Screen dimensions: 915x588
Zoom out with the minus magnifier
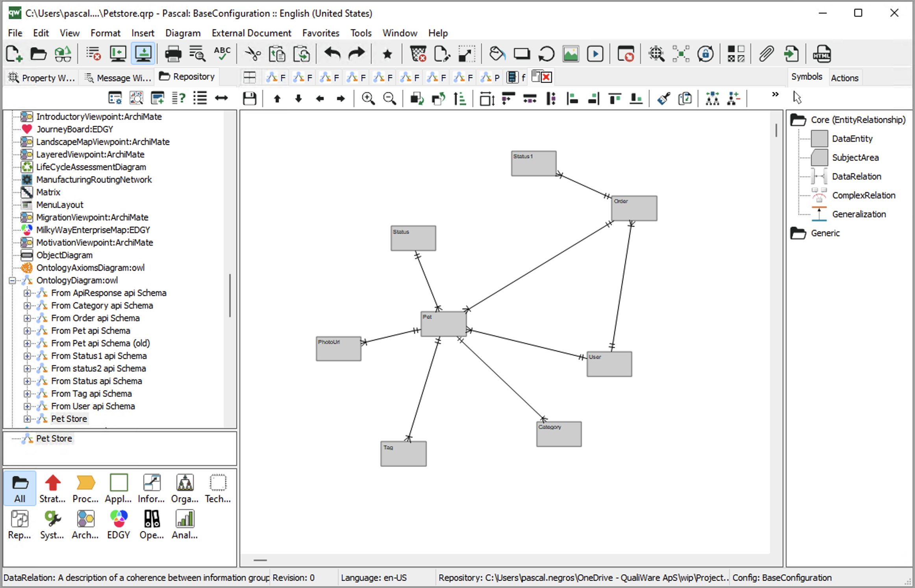tap(390, 98)
